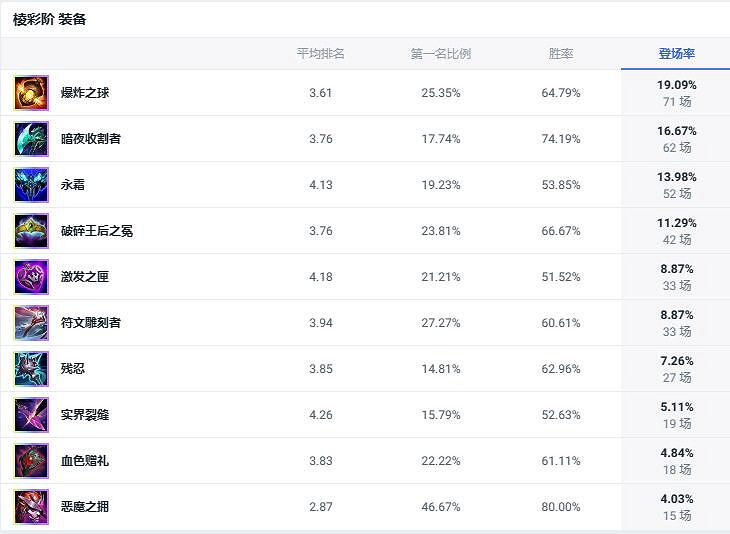Click the 实界裂隙 item icon
Viewport: 730px width, 534px height.
(x=31, y=415)
